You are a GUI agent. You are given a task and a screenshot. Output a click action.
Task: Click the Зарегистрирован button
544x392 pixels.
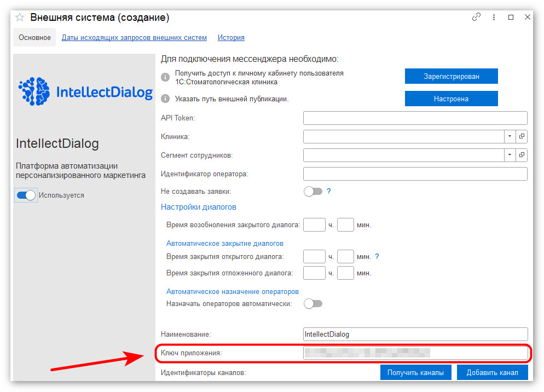(452, 77)
